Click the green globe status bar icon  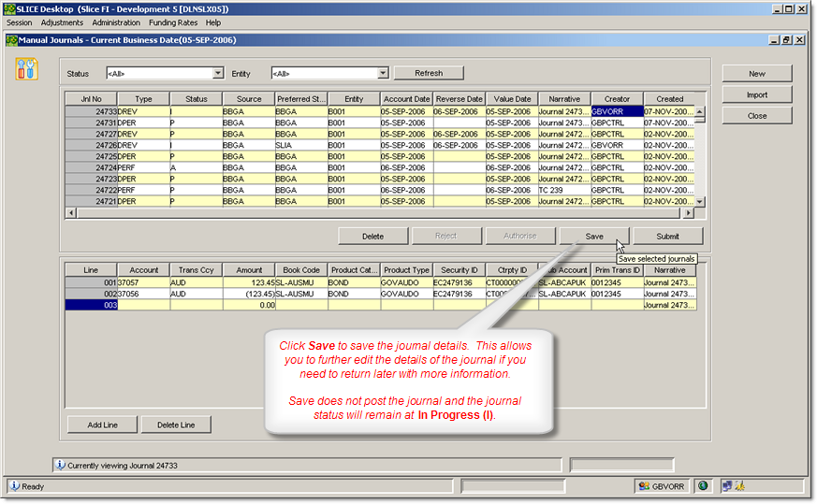[x=704, y=486]
